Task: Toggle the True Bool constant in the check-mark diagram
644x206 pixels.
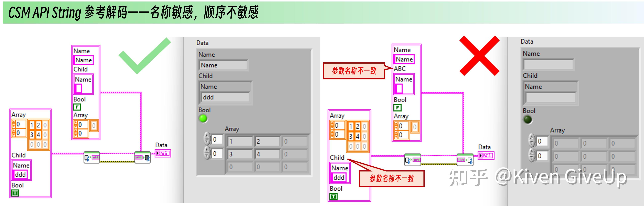Action: pyautogui.click(x=15, y=193)
